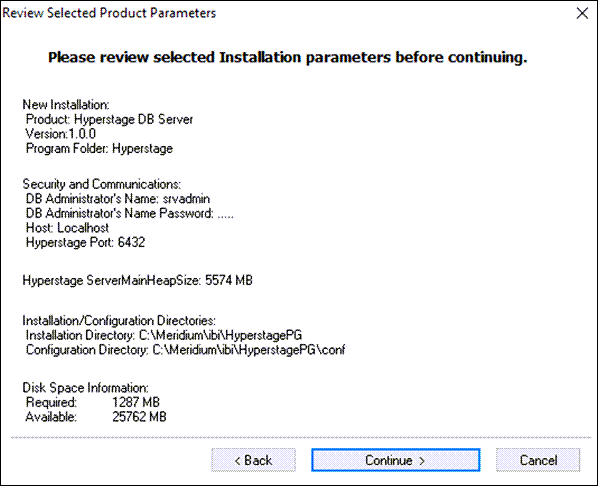Image resolution: width=598 pixels, height=486 pixels.
Task: Close the Review Selected Product Parameters dialog
Action: 582,13
